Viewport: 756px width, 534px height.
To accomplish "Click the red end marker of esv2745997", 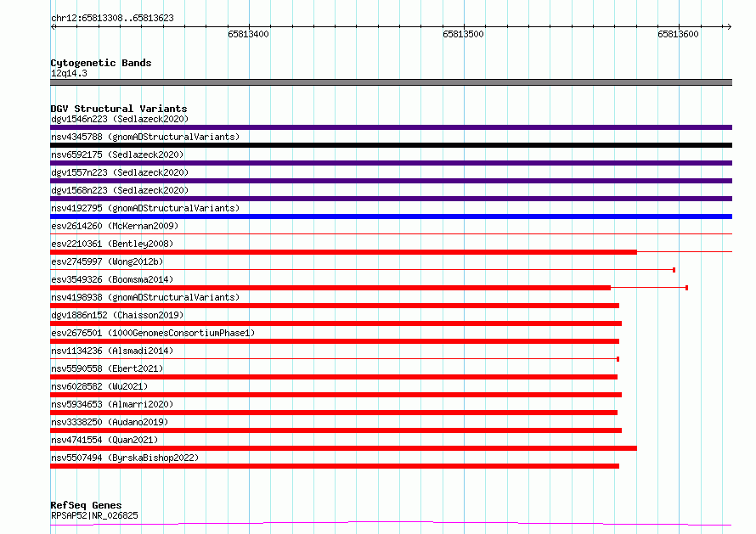I will (674, 270).
